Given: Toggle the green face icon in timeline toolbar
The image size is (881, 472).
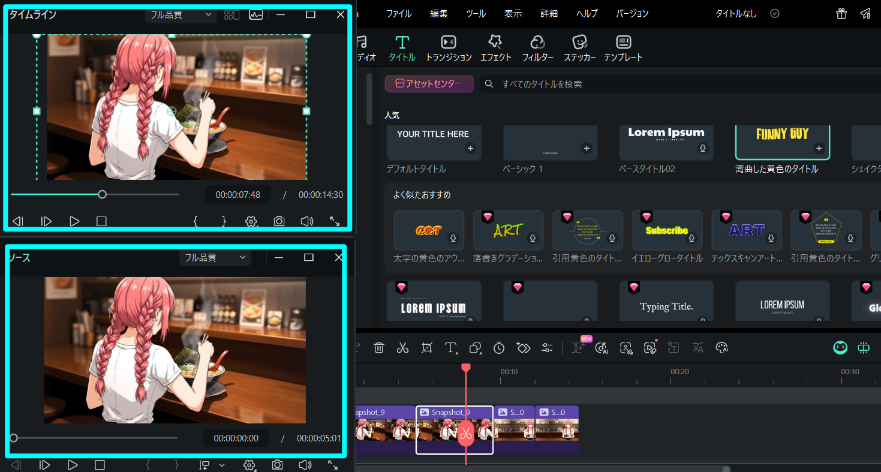Looking at the screenshot, I should (840, 348).
